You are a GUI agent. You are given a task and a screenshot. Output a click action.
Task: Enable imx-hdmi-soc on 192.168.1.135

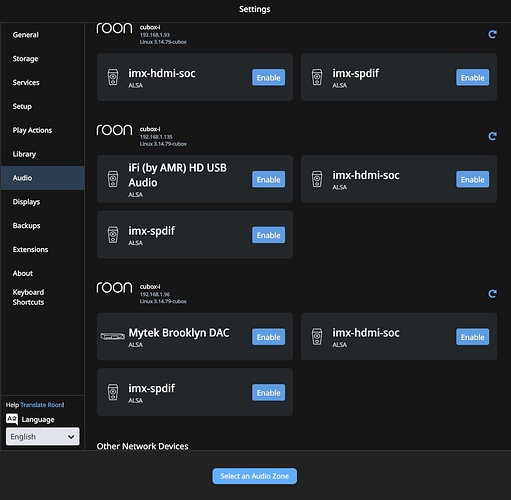click(472, 179)
